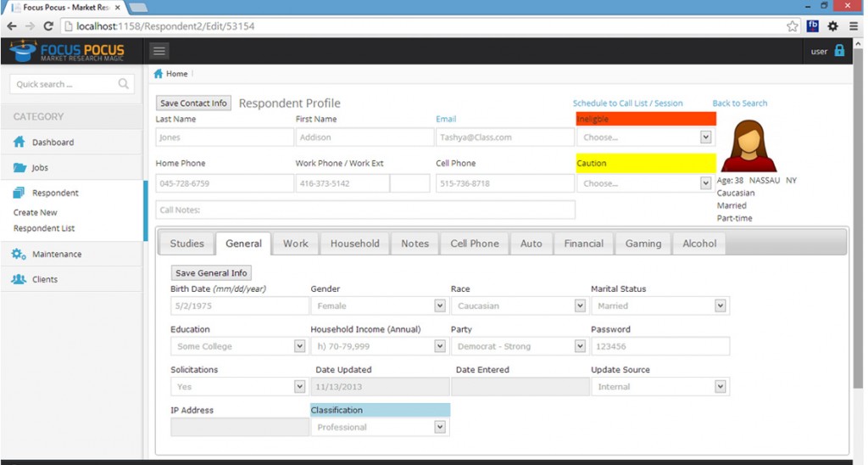Click the hamburger menu toggle icon
Image resolution: width=868 pixels, height=465 pixels.
click(x=159, y=51)
